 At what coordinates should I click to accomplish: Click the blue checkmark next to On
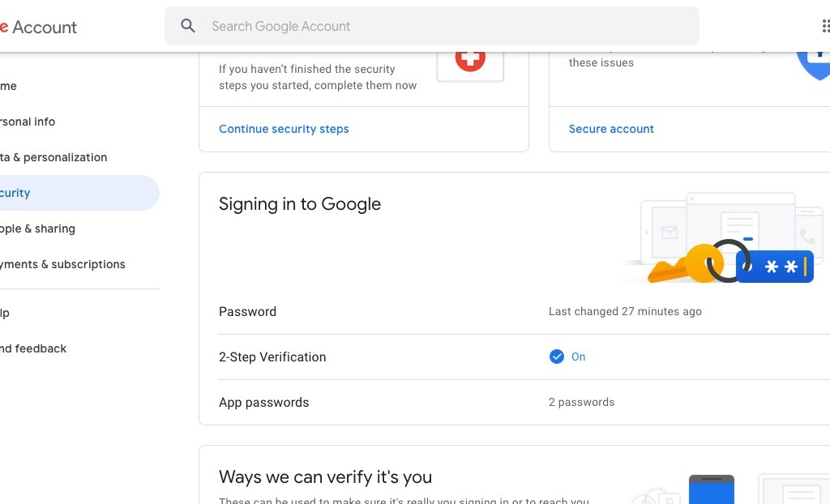(556, 357)
